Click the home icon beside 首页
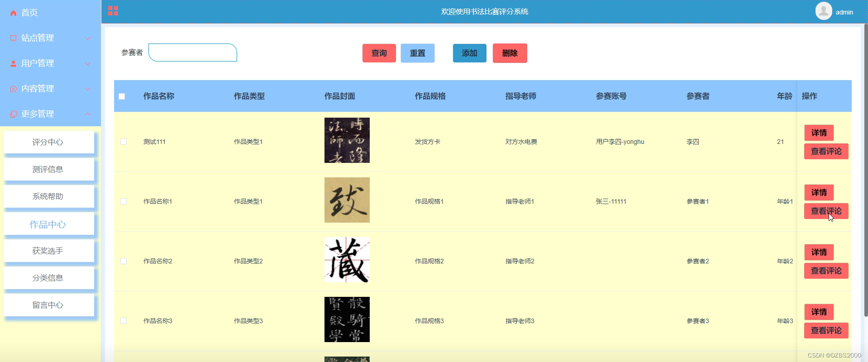Screen dimensions: 868x362 coord(14,13)
